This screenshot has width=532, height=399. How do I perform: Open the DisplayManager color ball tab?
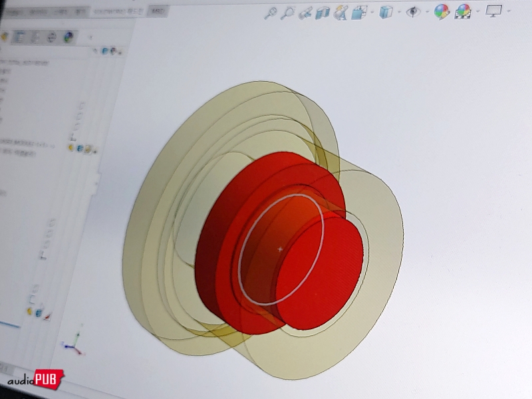click(x=68, y=37)
